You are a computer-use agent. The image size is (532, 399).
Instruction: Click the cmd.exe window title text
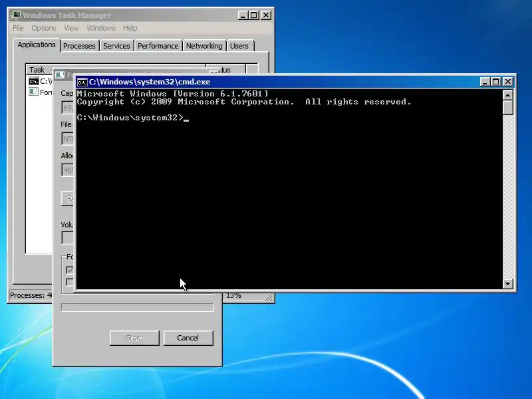point(150,82)
